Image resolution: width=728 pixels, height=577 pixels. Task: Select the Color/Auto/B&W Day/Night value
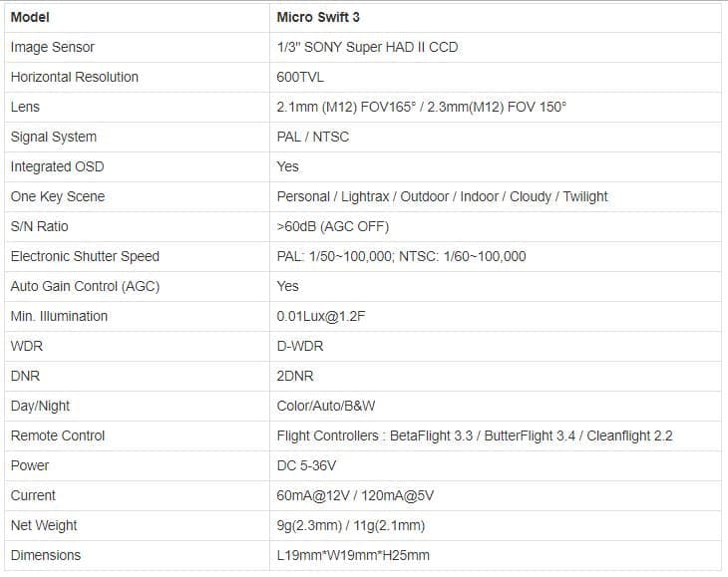coord(326,406)
